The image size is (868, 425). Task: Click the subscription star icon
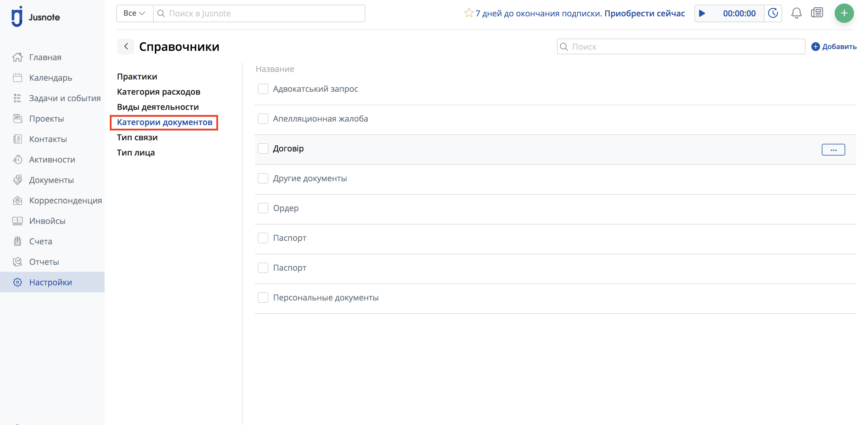point(469,13)
